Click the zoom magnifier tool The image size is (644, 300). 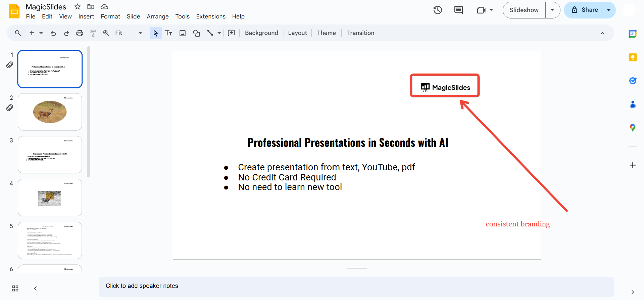pyautogui.click(x=106, y=33)
